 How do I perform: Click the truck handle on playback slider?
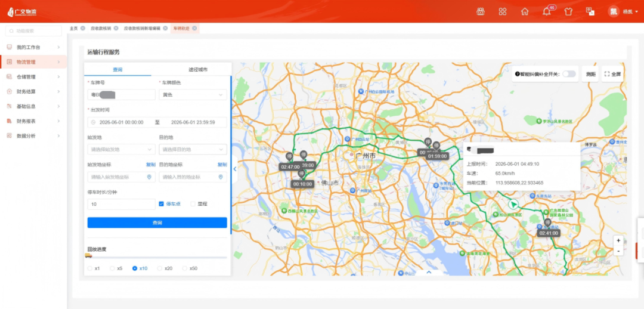pyautogui.click(x=88, y=255)
